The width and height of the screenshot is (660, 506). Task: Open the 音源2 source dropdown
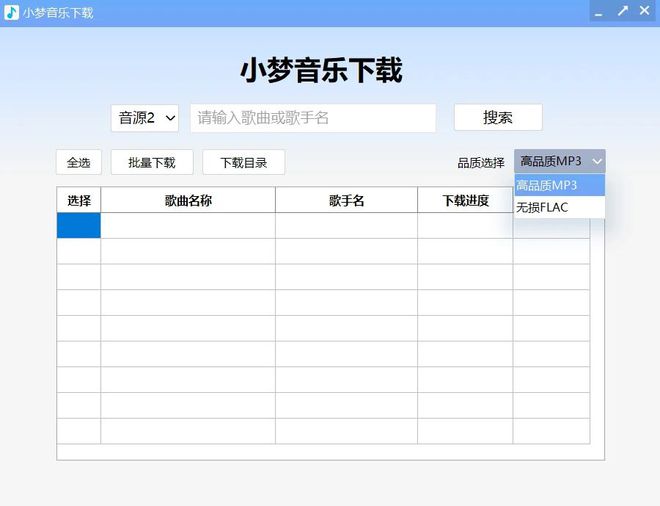(x=145, y=118)
